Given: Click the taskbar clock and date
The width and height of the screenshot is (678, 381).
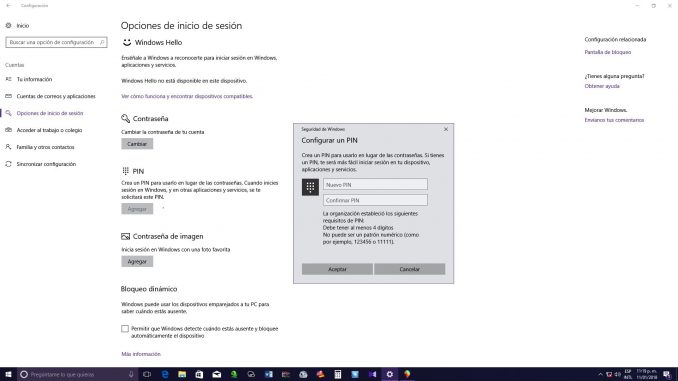Looking at the screenshot, I should 646,374.
